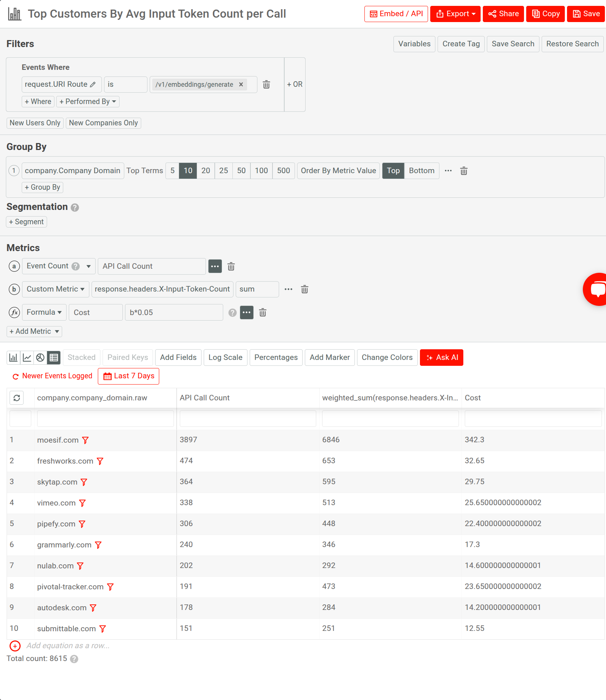The image size is (606, 700).
Task: Open the Add Metric dropdown
Action: (x=34, y=331)
